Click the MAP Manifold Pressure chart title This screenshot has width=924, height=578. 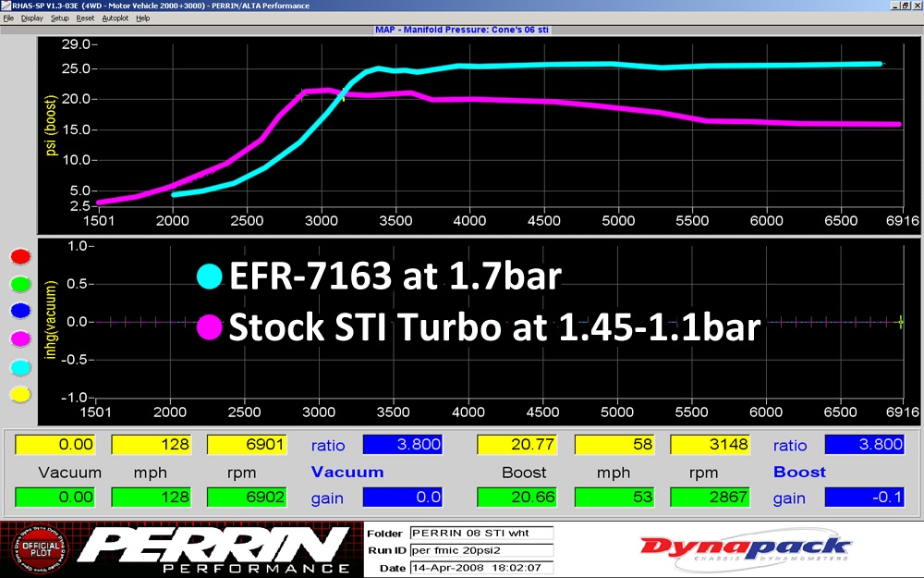pyautogui.click(x=461, y=30)
